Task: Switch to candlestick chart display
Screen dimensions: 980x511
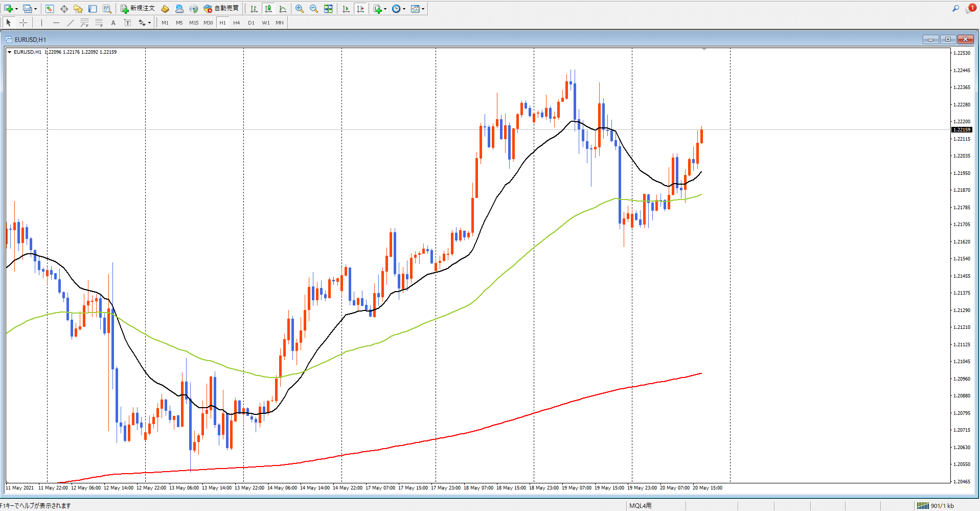Action: coord(268,9)
